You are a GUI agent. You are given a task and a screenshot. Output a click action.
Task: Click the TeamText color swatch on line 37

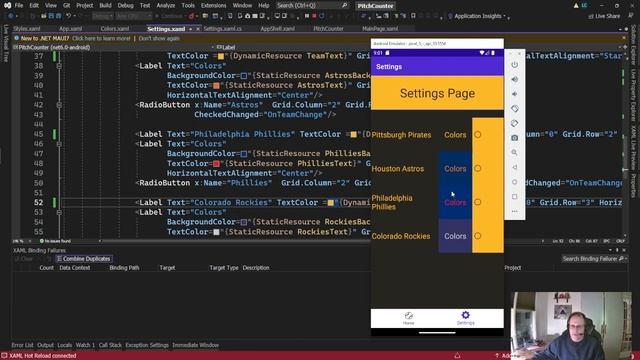(221, 56)
